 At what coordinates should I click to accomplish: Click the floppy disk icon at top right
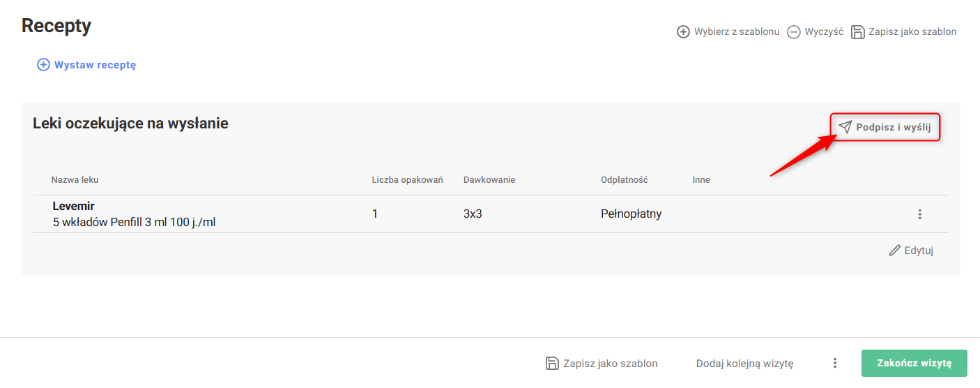tap(858, 32)
